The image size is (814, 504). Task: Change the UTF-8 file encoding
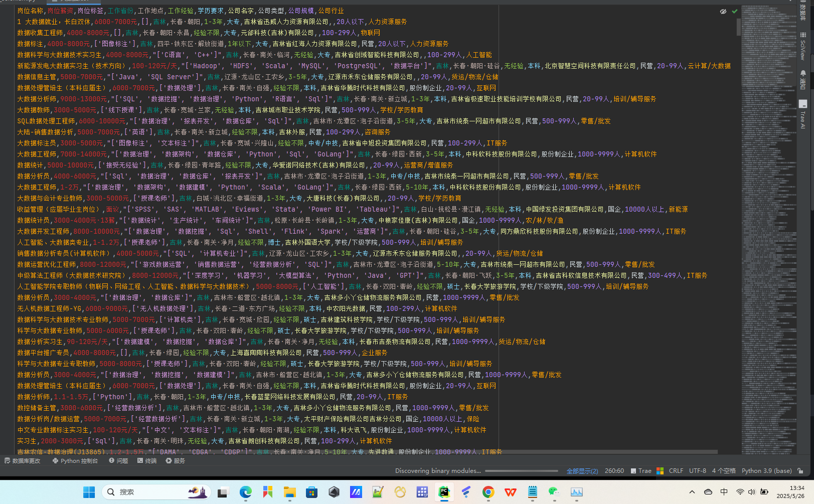pyautogui.click(x=698, y=471)
